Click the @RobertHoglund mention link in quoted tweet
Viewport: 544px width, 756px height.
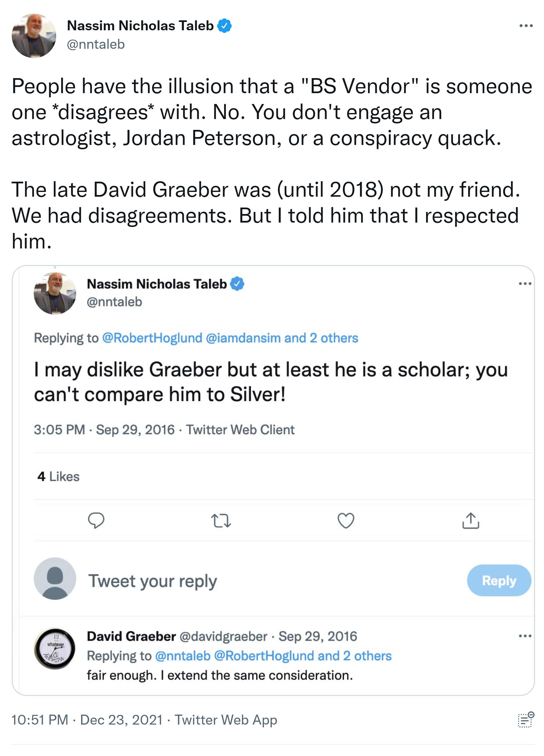(152, 338)
